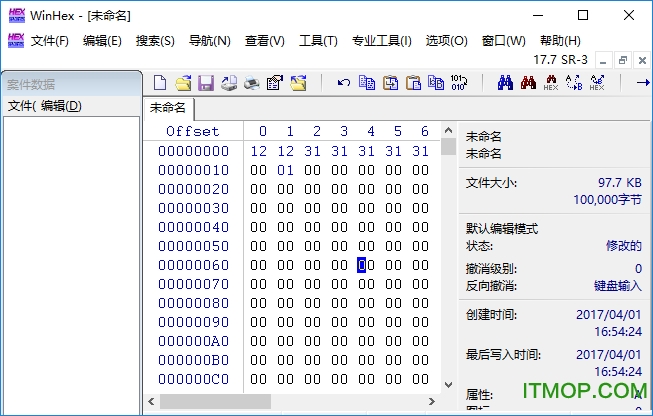This screenshot has height=416, width=653.
Task: Click the vertical scrollbar up arrow
Action: point(448,130)
